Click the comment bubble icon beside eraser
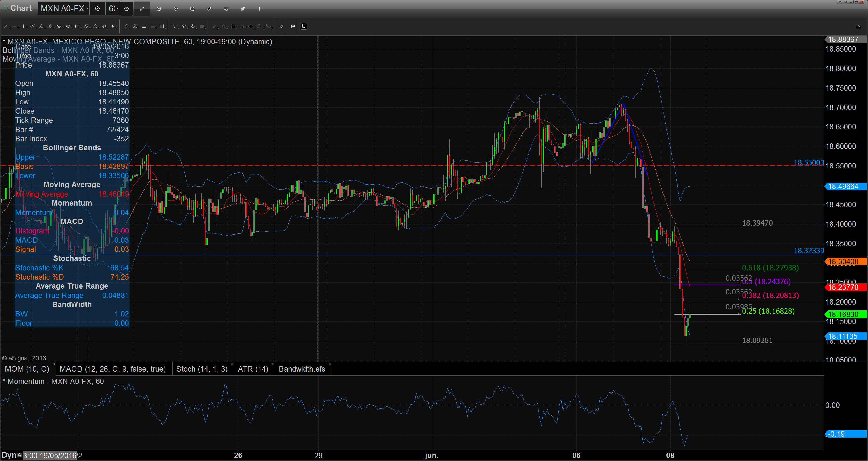 click(x=292, y=26)
